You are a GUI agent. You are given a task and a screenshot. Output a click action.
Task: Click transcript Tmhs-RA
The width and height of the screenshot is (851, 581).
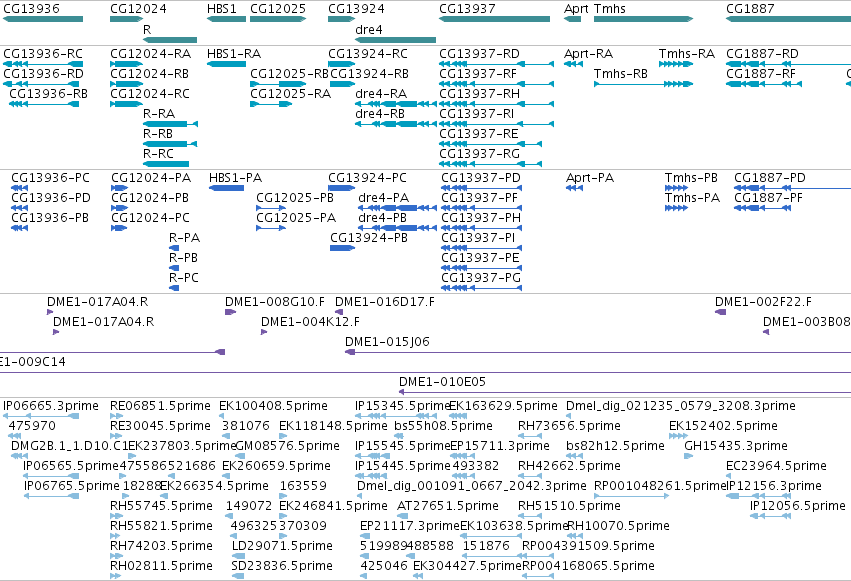pos(676,64)
